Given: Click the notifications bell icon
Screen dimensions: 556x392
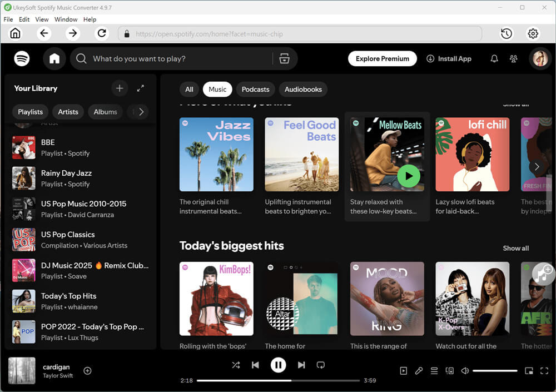Looking at the screenshot, I should click(x=494, y=58).
